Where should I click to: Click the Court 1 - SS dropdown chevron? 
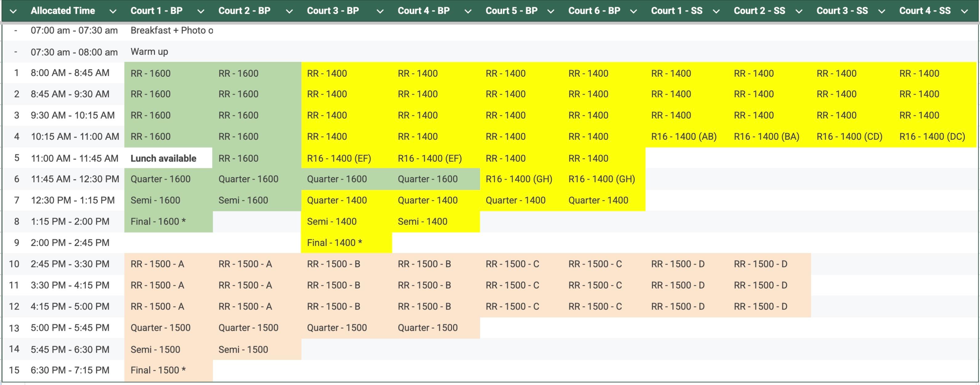coord(716,11)
